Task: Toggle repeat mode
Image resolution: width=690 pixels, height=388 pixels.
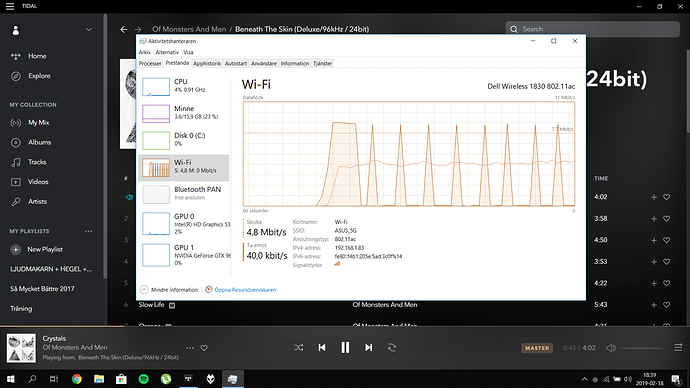Action: 392,348
